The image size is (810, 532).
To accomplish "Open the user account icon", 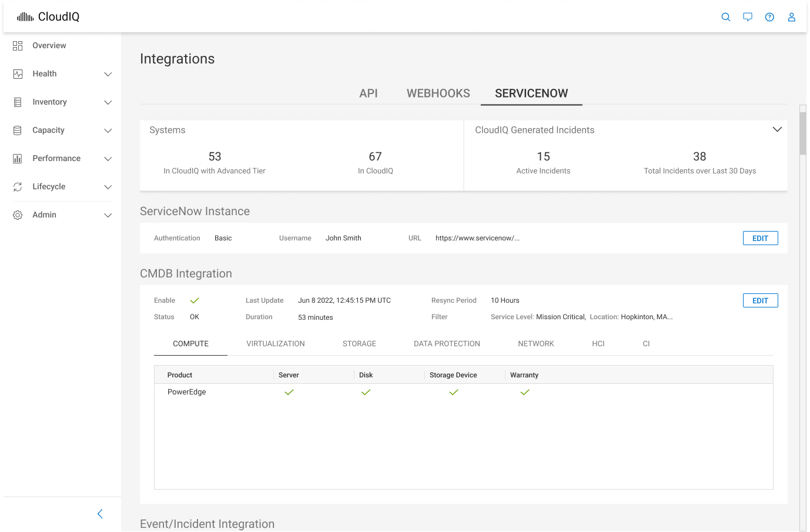I will pyautogui.click(x=792, y=17).
